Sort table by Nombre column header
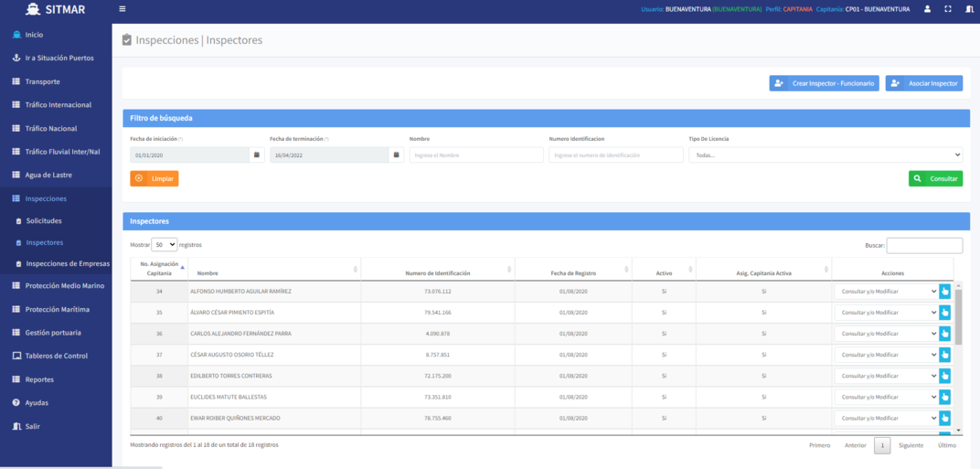The width and height of the screenshot is (980, 469). 274,272
